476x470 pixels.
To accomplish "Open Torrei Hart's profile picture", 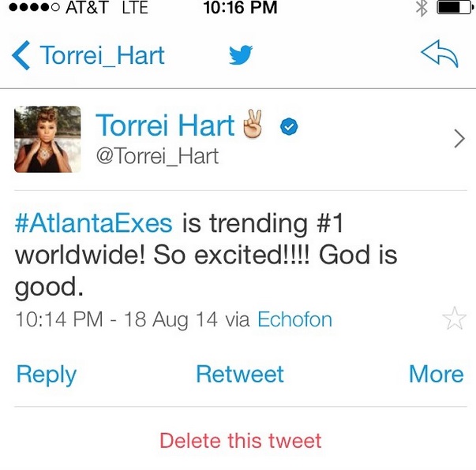I will click(47, 140).
